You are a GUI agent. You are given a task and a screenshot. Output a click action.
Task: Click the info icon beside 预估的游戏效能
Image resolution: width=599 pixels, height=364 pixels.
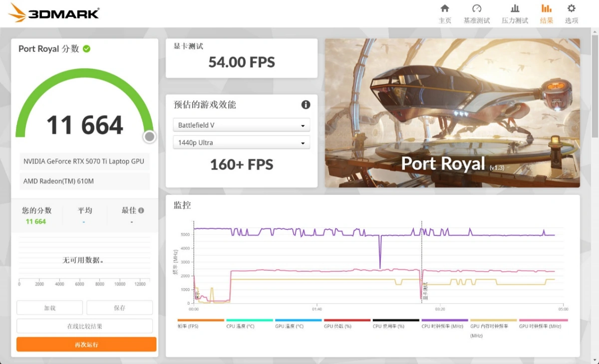pos(305,105)
